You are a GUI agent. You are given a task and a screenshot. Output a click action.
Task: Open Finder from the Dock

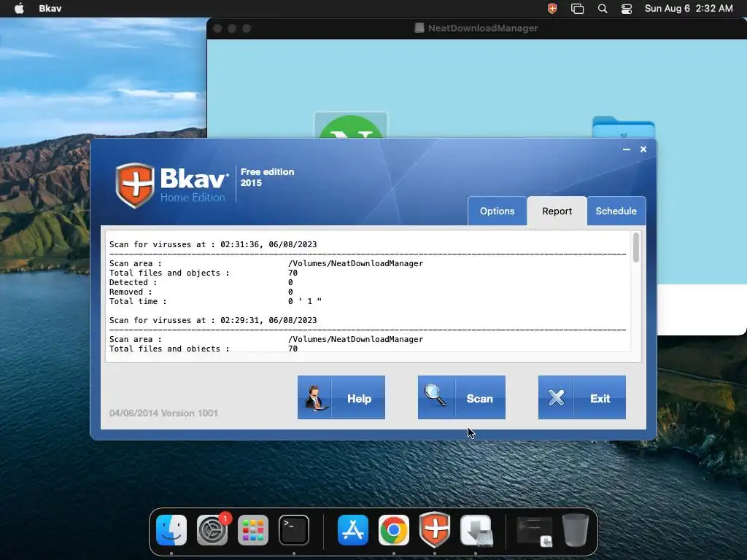(171, 530)
